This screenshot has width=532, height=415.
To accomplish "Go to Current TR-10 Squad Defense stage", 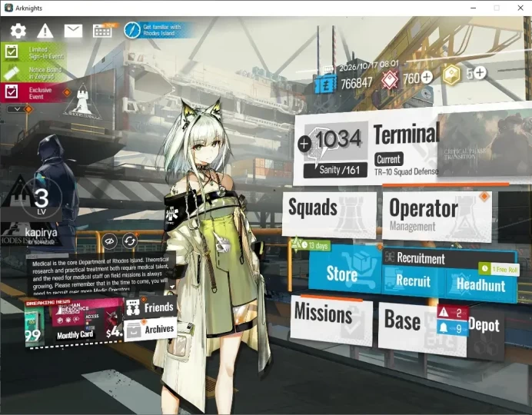I will tap(407, 165).
